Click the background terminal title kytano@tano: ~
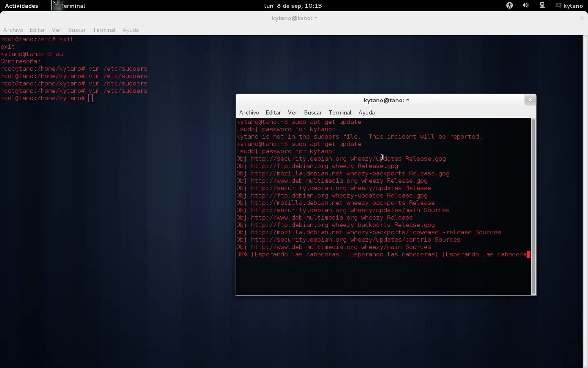The height and width of the screenshot is (368, 588). 294,18
